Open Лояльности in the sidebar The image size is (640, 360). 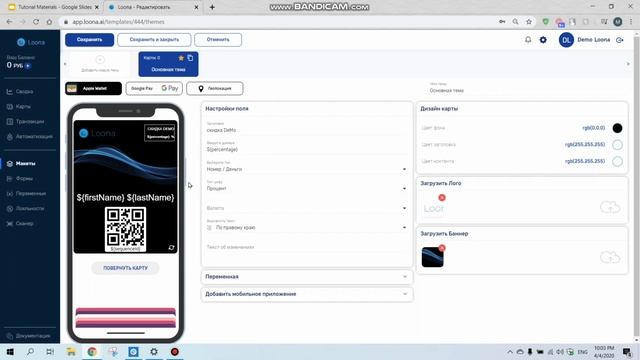tap(29, 208)
